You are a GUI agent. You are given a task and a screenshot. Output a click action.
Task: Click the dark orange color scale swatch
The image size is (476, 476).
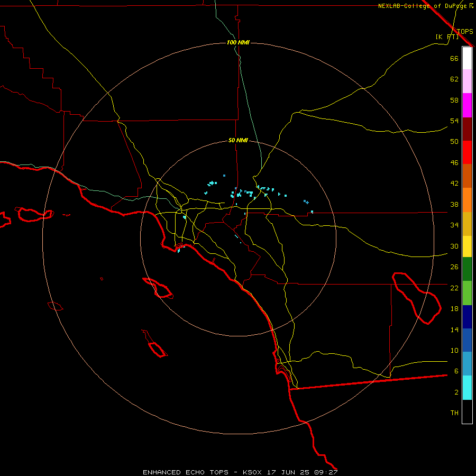[467, 176]
